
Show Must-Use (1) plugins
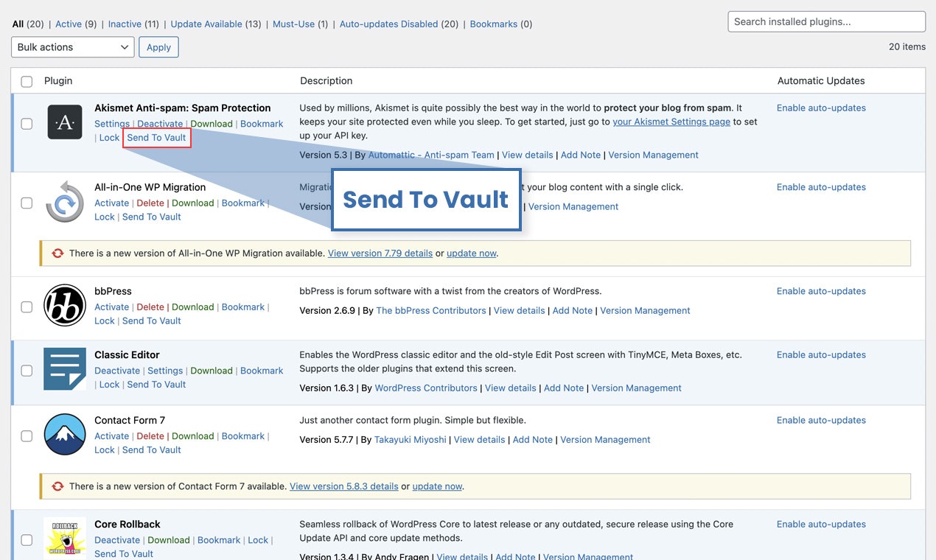click(300, 24)
